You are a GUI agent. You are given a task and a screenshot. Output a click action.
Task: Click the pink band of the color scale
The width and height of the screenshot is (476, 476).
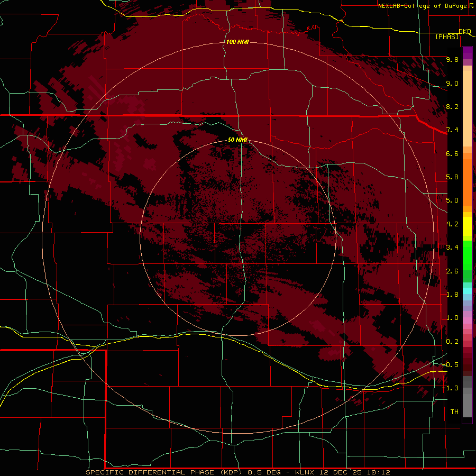(x=467, y=321)
